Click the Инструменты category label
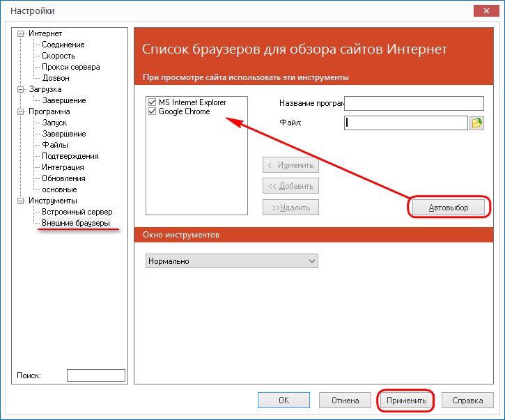Image resolution: width=505 pixels, height=420 pixels. point(53,201)
